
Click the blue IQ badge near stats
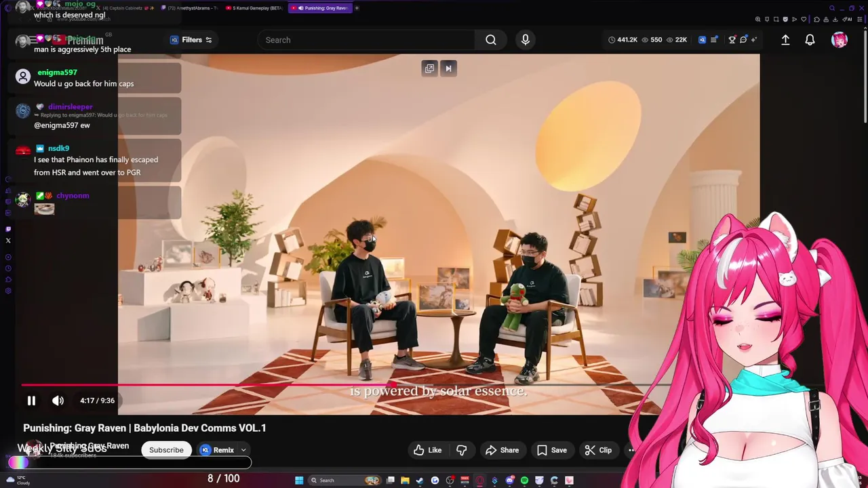(702, 40)
